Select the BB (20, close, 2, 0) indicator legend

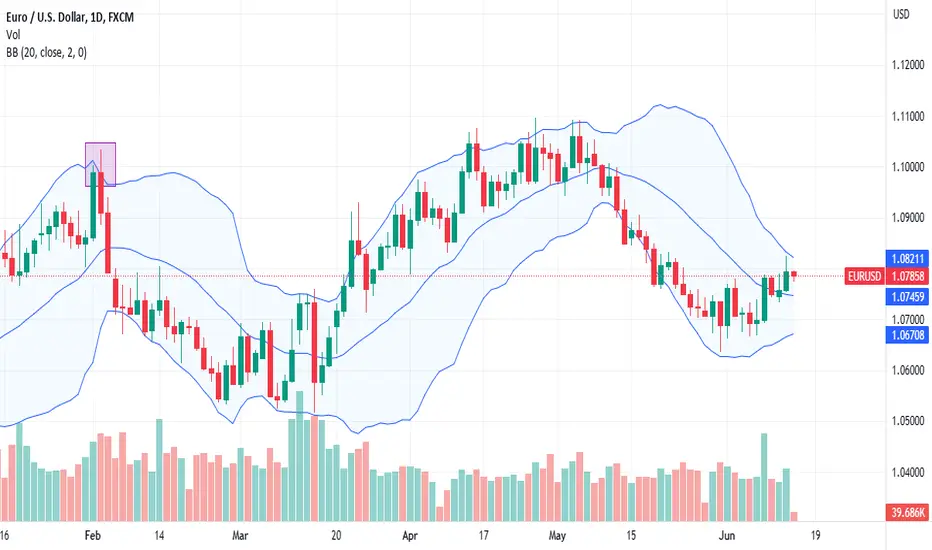(46, 52)
